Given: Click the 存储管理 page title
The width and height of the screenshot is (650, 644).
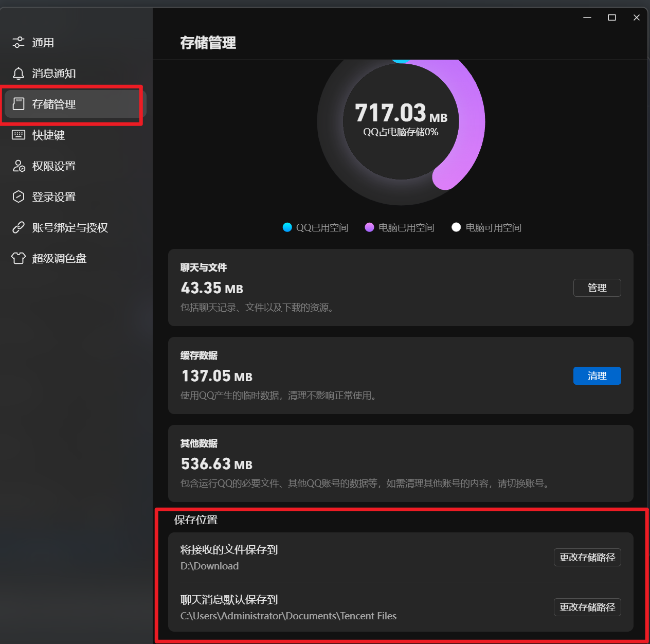Looking at the screenshot, I should tap(208, 43).
